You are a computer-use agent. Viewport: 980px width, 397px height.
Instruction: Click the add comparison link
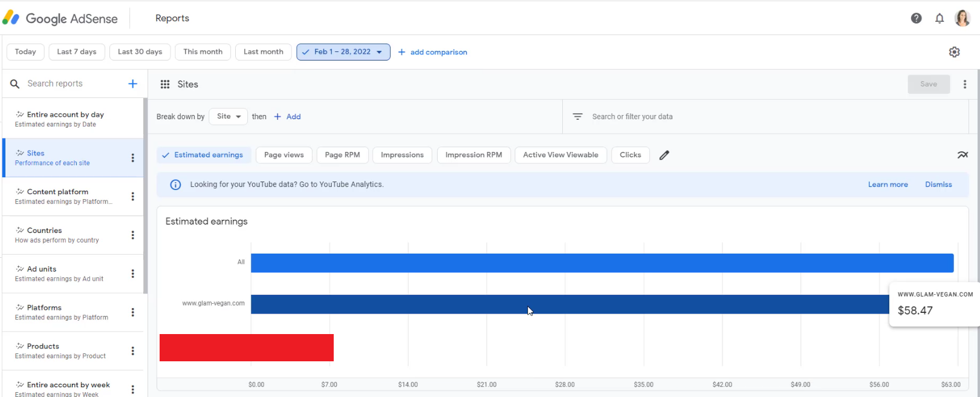coord(433,52)
